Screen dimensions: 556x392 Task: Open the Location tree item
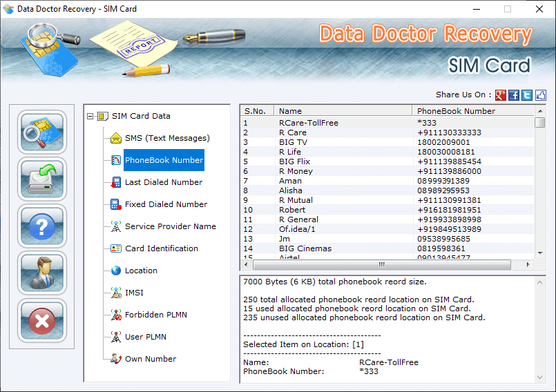[141, 271]
